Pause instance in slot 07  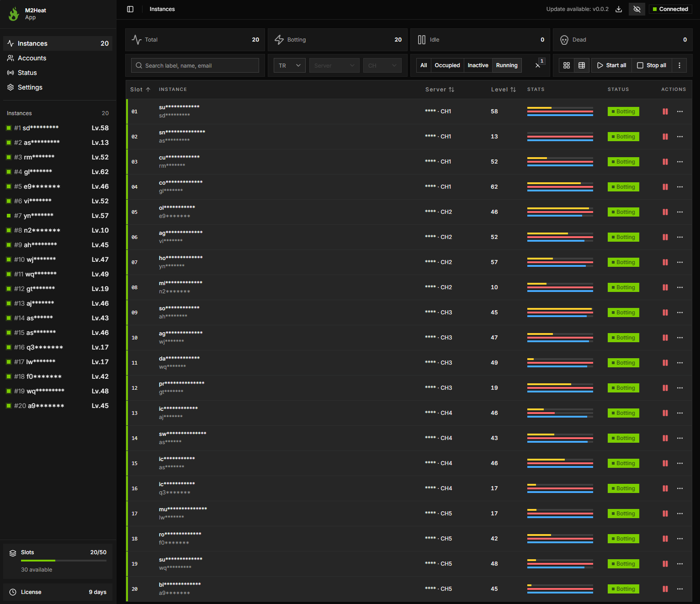(665, 262)
